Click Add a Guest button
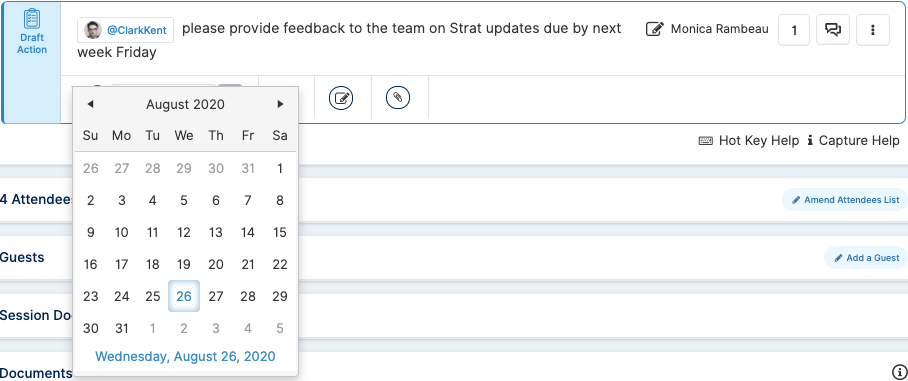Viewport: 908px width, 381px height. point(866,258)
